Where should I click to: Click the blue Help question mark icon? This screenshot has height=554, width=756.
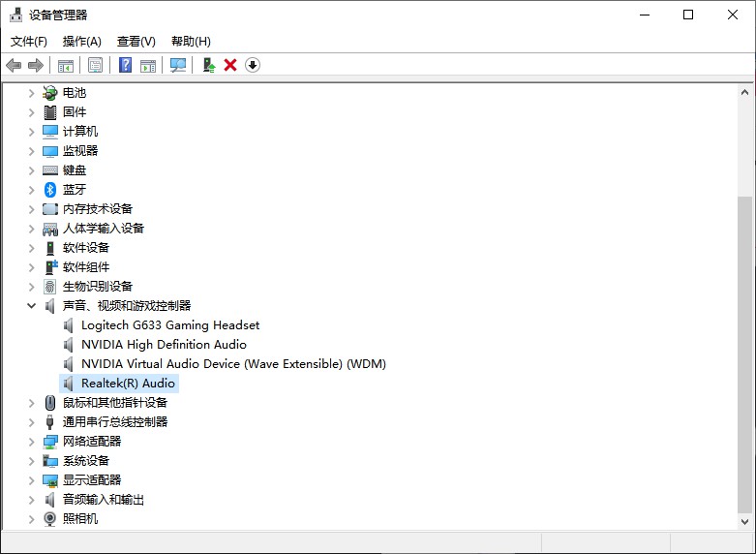(126, 65)
